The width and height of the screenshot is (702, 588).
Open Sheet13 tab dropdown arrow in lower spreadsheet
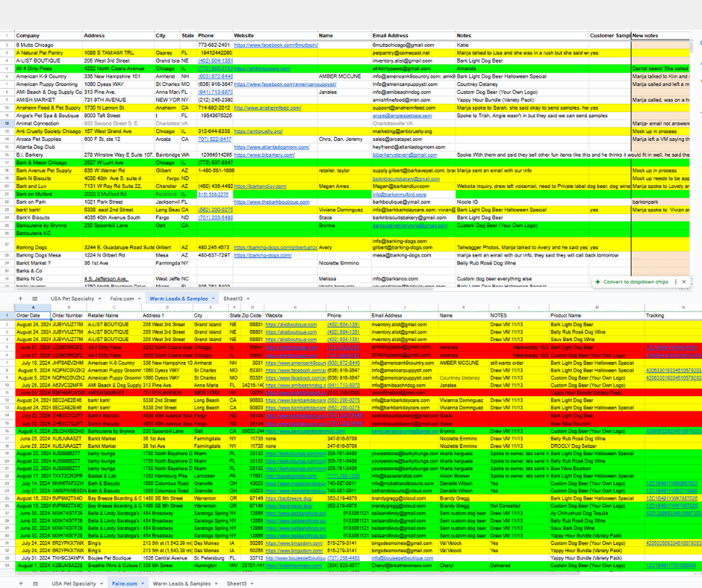(252, 584)
